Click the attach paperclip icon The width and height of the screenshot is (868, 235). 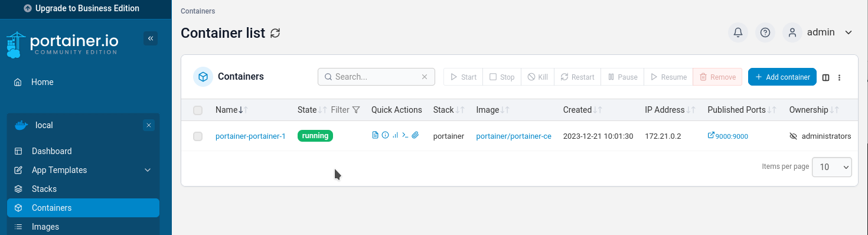point(415,135)
